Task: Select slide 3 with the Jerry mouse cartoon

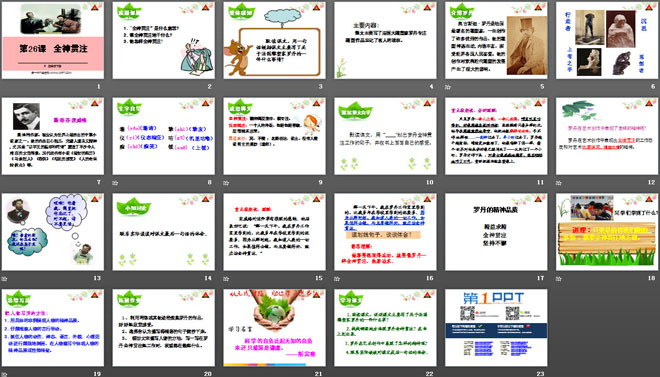Action: pos(274,40)
